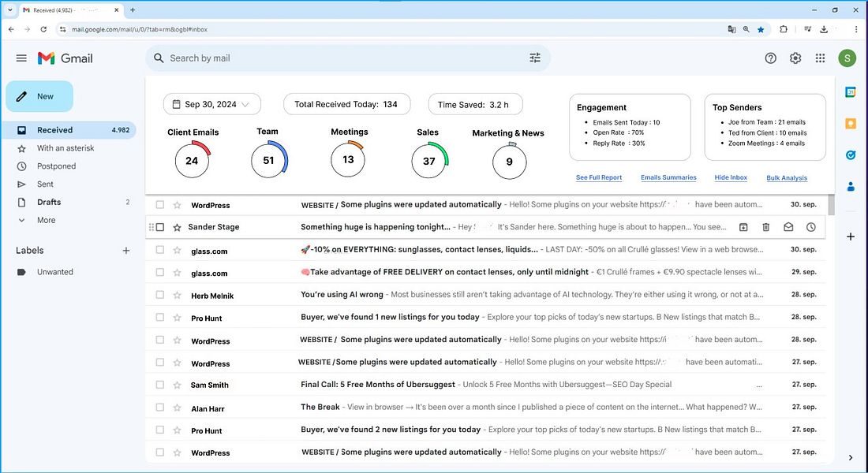
Task: Archive the Sander Stage email
Action: [743, 227]
